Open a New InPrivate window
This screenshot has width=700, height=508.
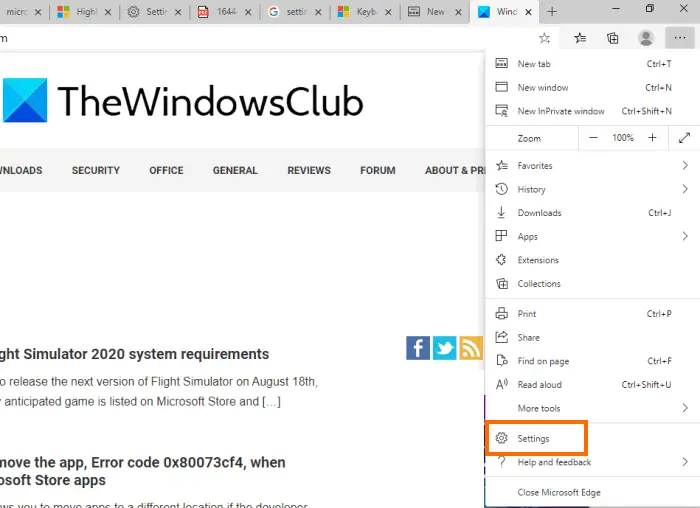(592, 111)
